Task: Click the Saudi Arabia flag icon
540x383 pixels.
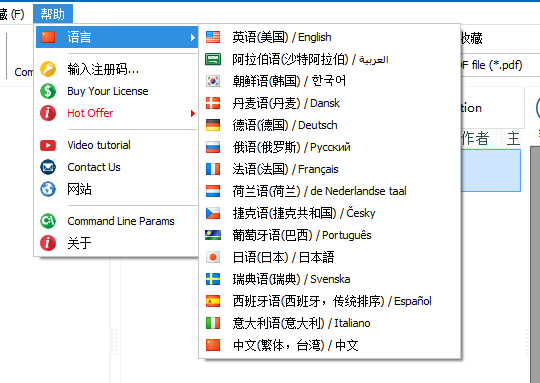Action: (x=213, y=59)
